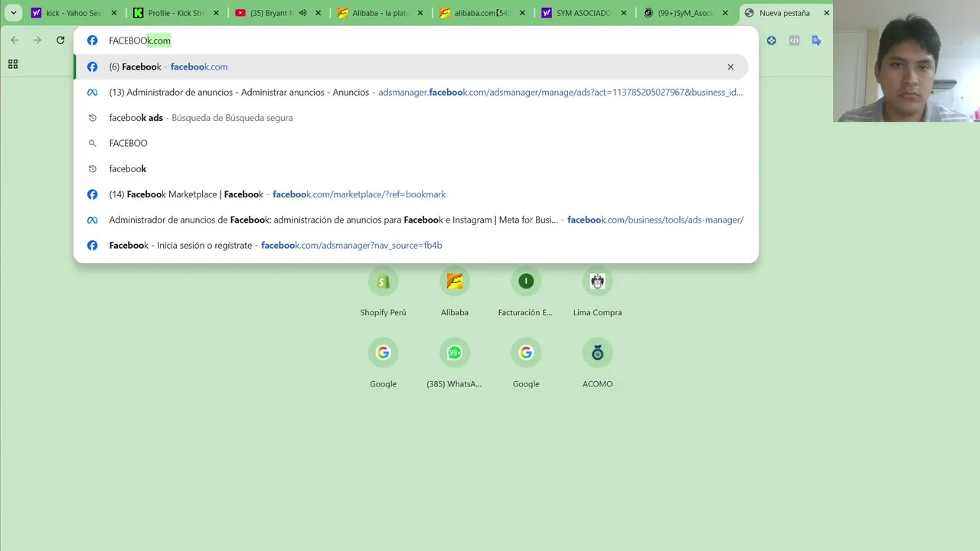Switch to the kick - Yahoo Search tab

point(74,13)
